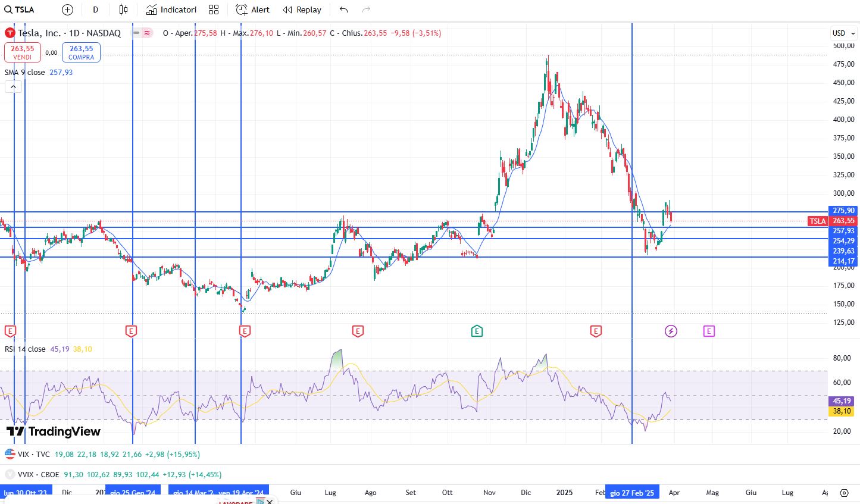The image size is (860, 504).
Task: Click the VIX change +2,98 (+15,95%)
Action: (x=173, y=454)
